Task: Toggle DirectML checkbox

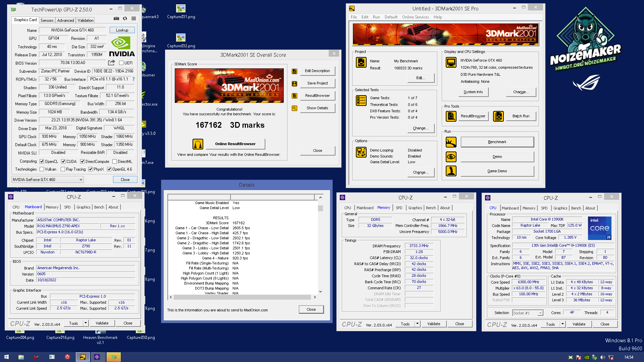Action: 114,162
